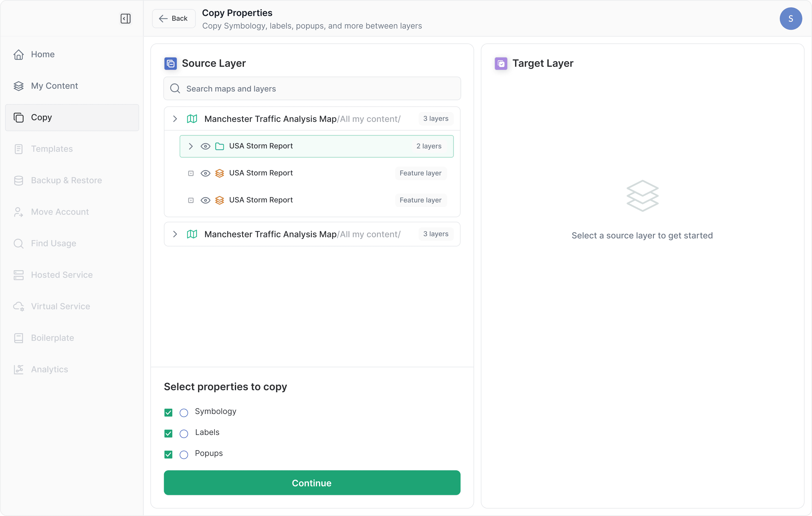
Task: Click the Back button
Action: pos(173,19)
